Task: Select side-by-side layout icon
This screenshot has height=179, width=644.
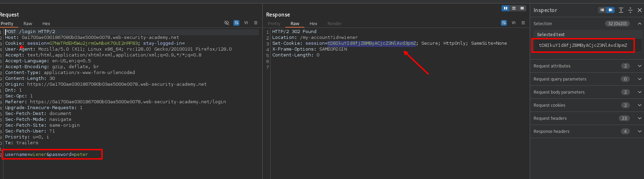Action: tap(506, 8)
